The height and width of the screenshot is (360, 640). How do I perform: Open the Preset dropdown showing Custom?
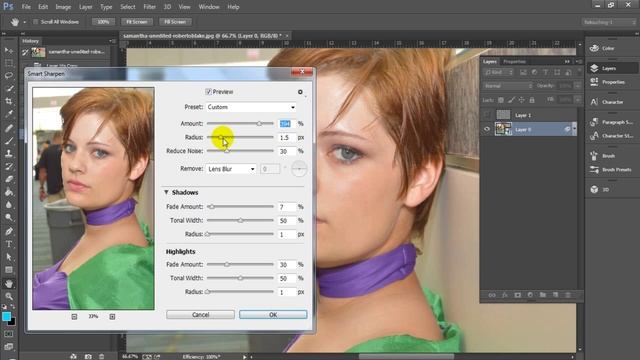(251, 107)
